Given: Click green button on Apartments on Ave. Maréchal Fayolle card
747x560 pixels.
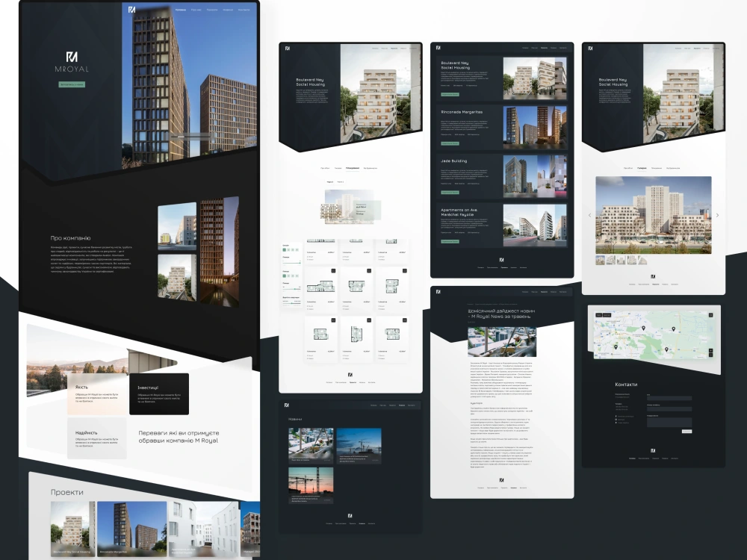Looking at the screenshot, I should [450, 241].
